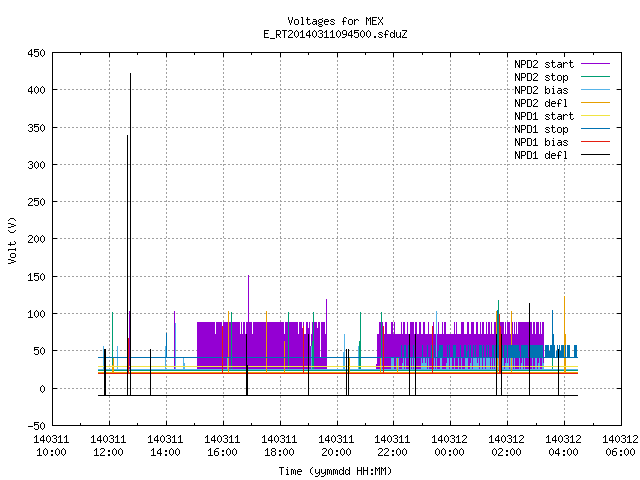Click the 400 y-axis tick label
Image resolution: width=640 pixels, height=480 pixels.
[36, 90]
